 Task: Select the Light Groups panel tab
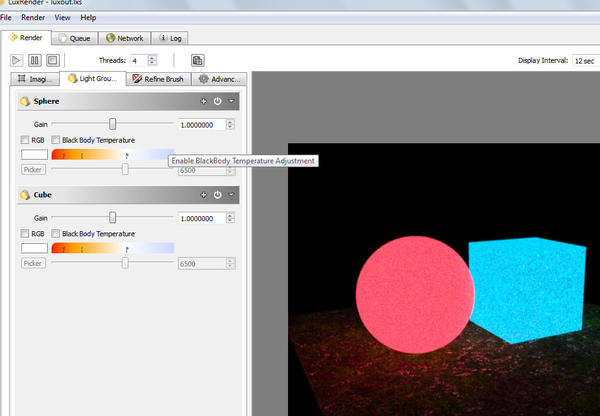pyautogui.click(x=93, y=78)
